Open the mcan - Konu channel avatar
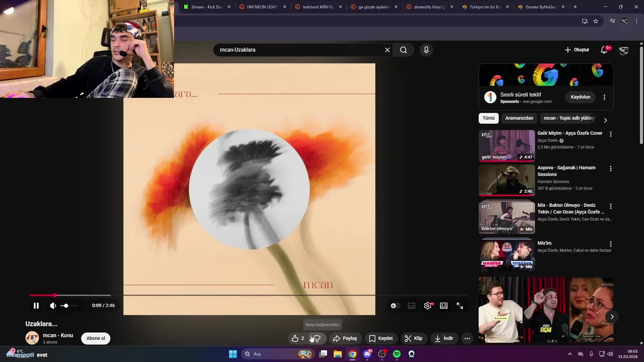The height and width of the screenshot is (362, 644). (x=32, y=338)
